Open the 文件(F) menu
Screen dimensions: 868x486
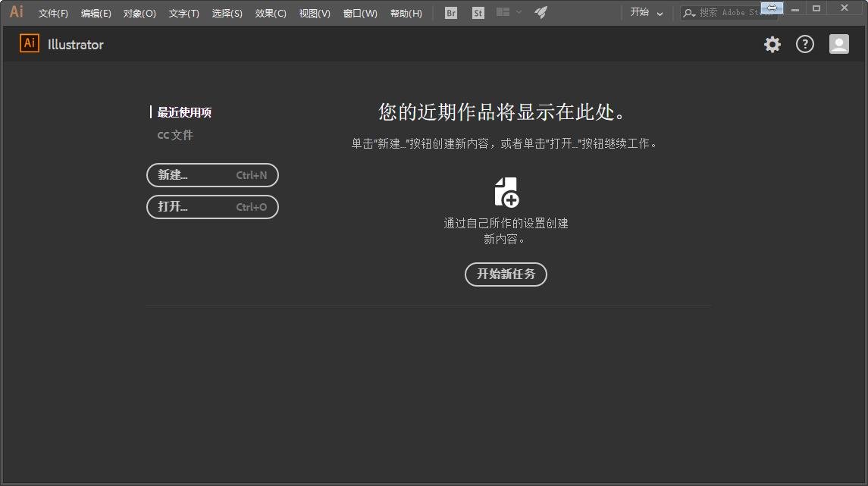(x=53, y=14)
